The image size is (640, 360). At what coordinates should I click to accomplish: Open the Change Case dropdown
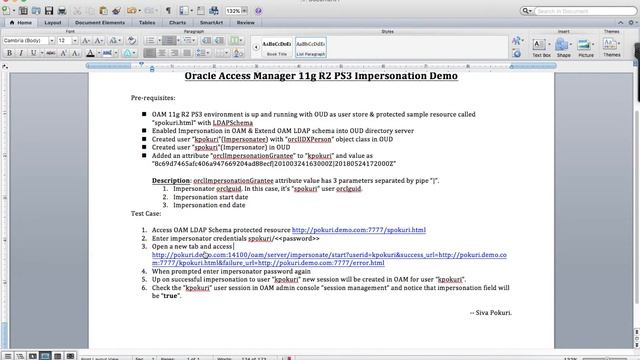coord(115,40)
